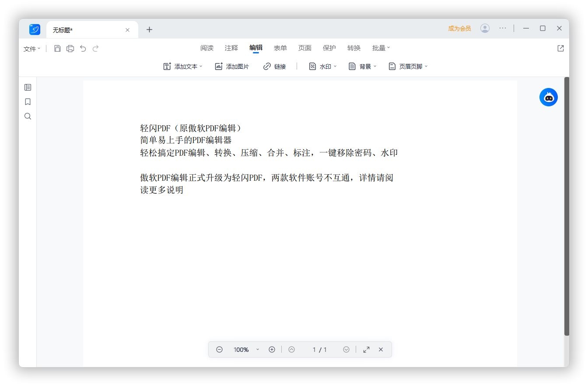Click the 成为会员 membership link
Image resolution: width=588 pixels, height=386 pixels.
[459, 28]
